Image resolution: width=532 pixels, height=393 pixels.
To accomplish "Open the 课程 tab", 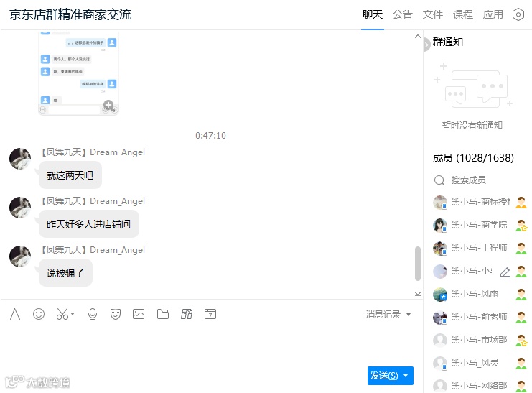I will coord(463,14).
